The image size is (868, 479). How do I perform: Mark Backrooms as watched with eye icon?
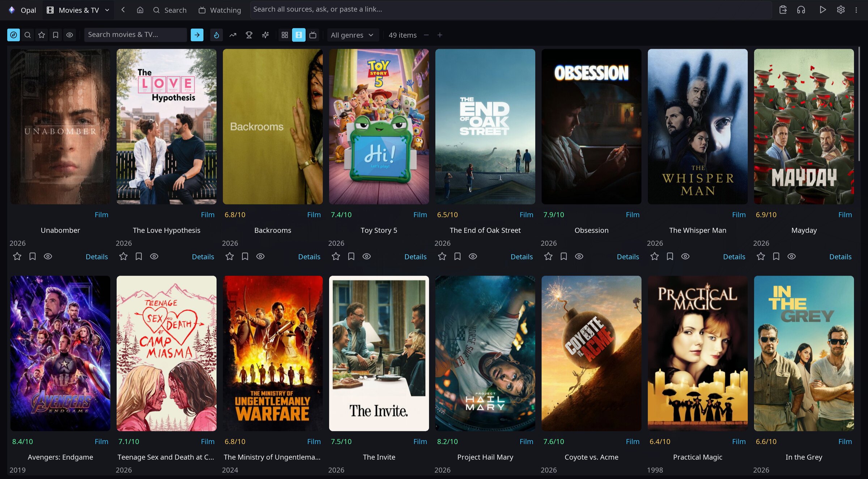(x=260, y=257)
